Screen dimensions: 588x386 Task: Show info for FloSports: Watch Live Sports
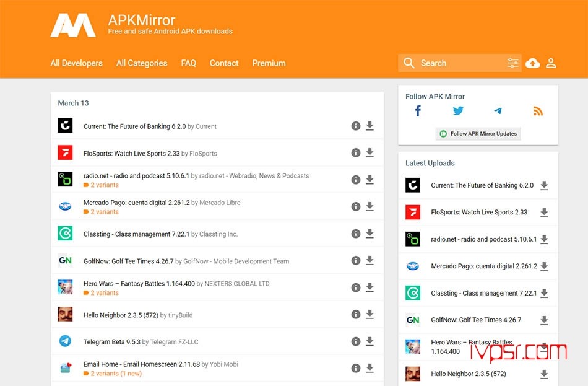(x=356, y=153)
